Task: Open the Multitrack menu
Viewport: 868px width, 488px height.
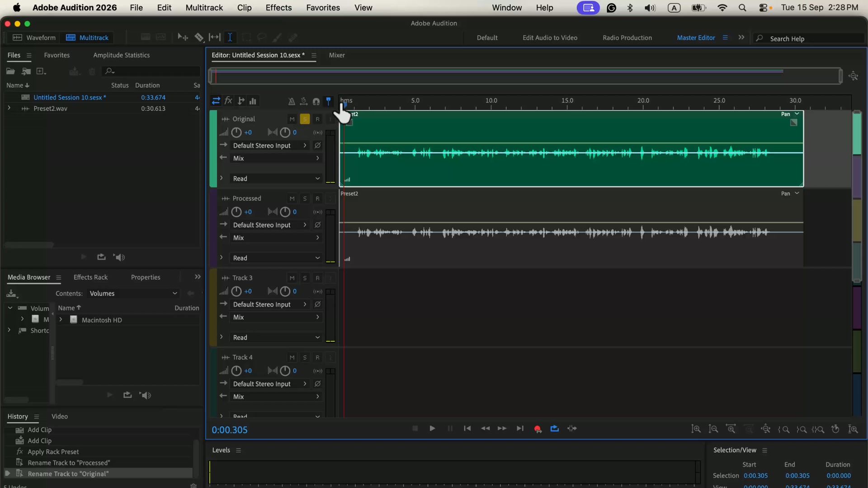Action: (204, 8)
